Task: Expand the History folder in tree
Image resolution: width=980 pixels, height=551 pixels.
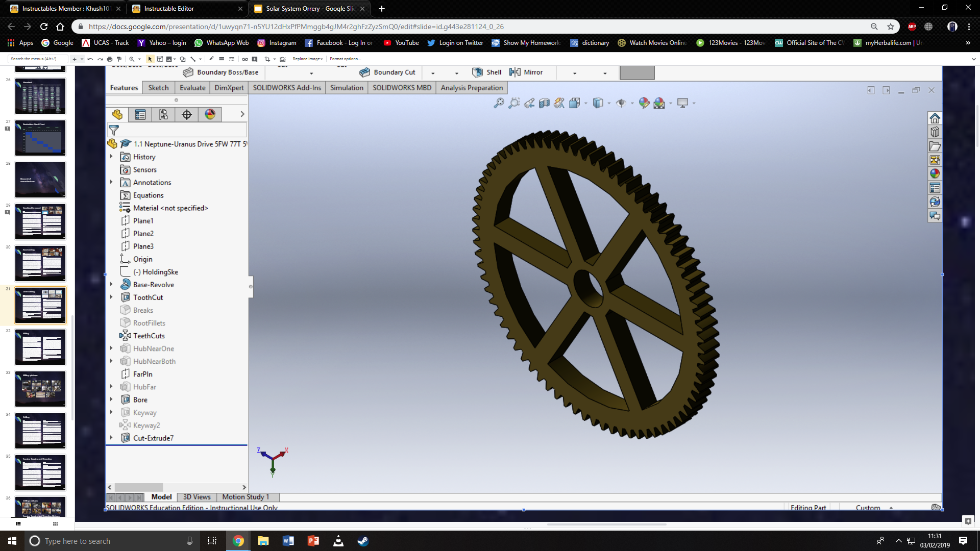Action: click(111, 157)
